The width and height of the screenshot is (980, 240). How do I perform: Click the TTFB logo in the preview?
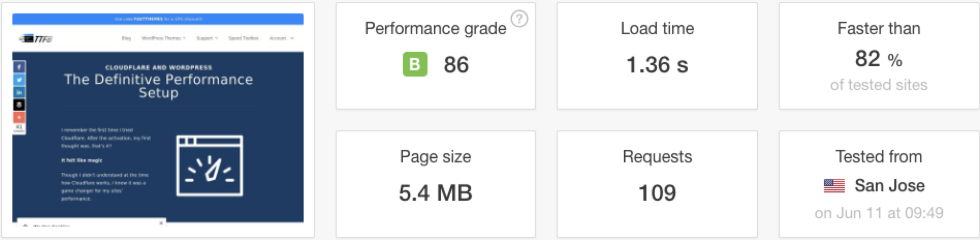[x=36, y=39]
